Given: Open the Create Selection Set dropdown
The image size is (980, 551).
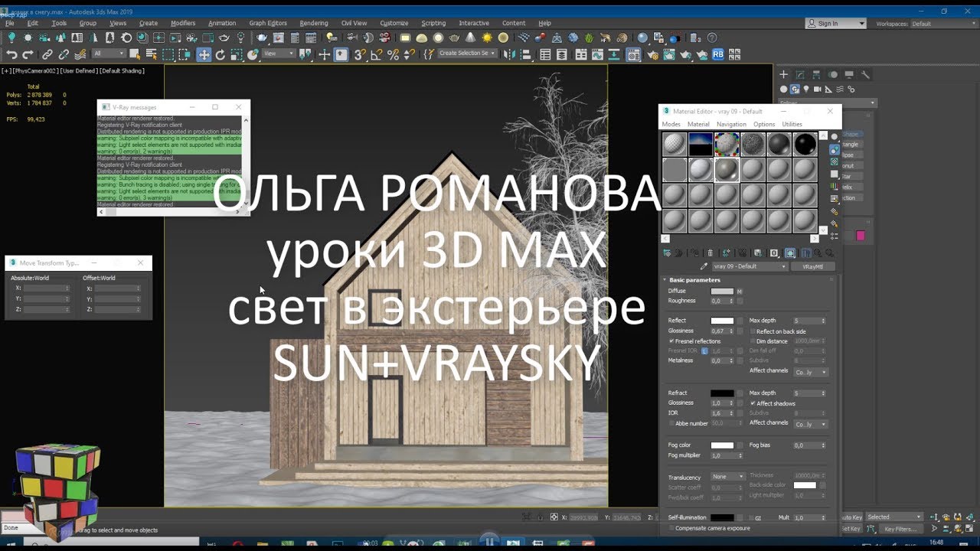Looking at the screenshot, I should click(x=467, y=54).
